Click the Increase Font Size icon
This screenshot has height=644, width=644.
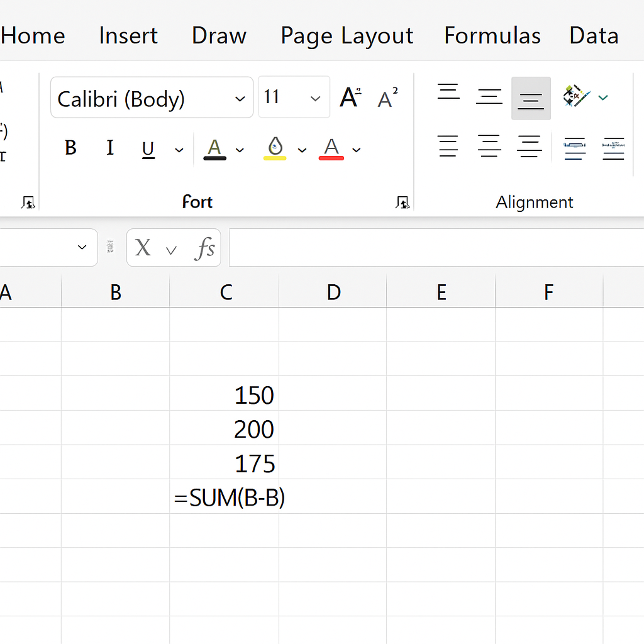point(351,98)
